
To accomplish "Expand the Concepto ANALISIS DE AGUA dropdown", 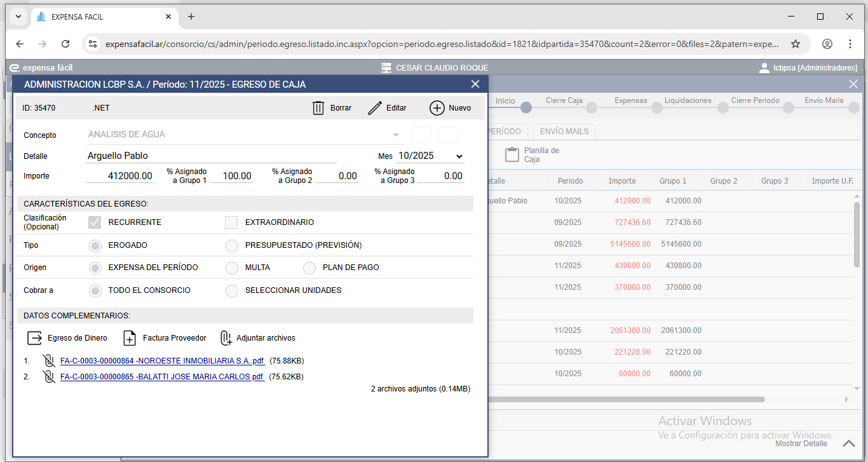I will click(396, 135).
